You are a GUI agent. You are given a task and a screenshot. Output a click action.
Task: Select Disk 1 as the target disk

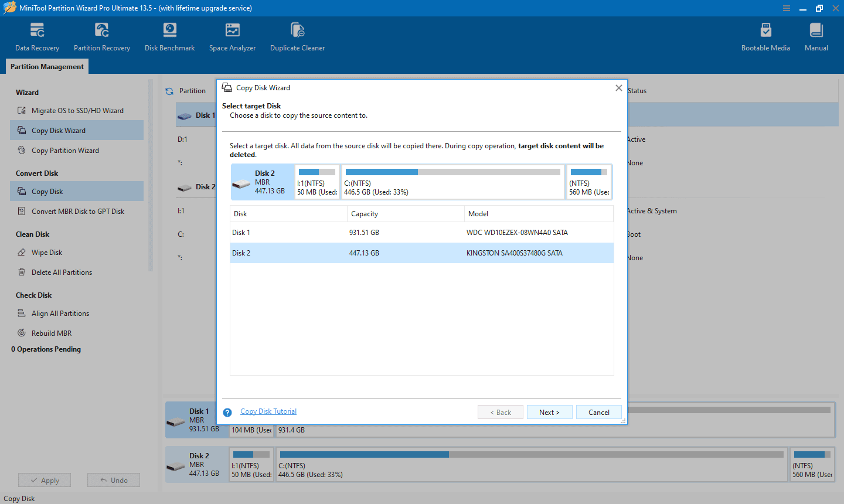[288, 232]
